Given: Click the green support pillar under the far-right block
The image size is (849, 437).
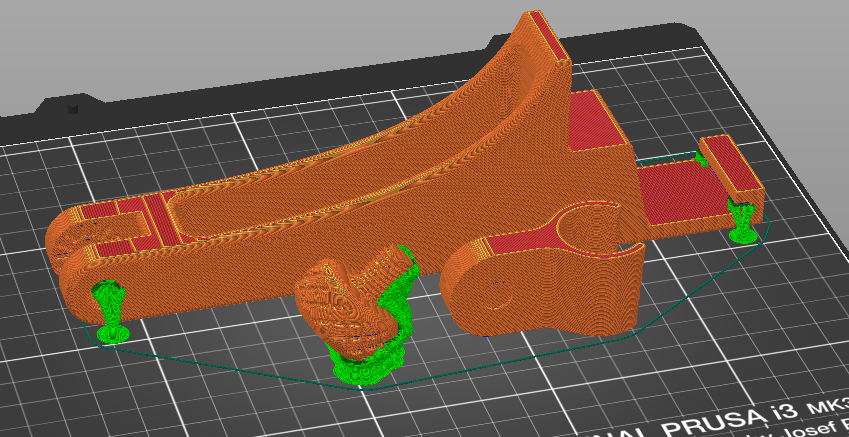Looking at the screenshot, I should click(742, 223).
